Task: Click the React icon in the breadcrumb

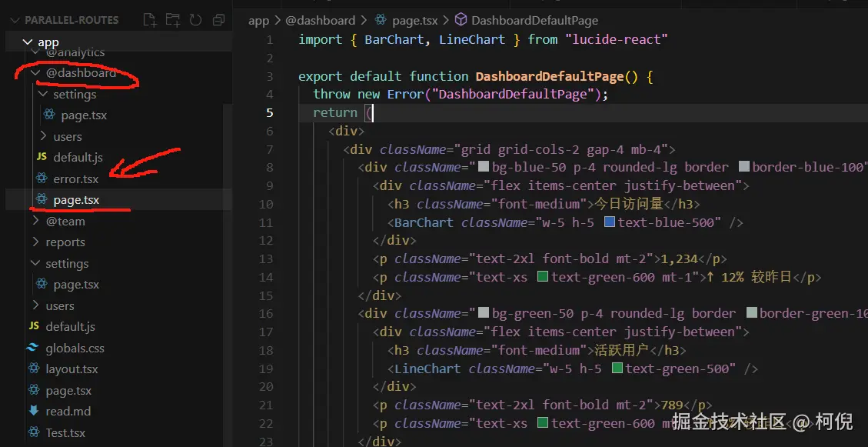Action: (x=381, y=21)
